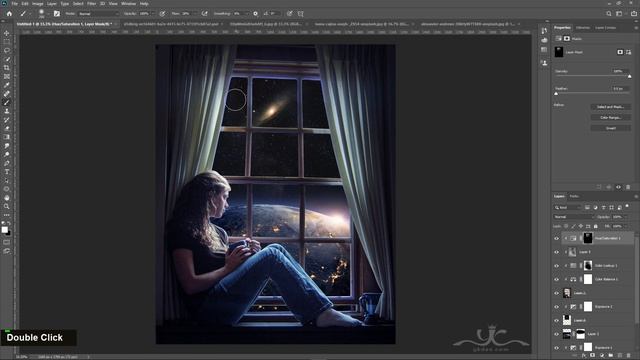The width and height of the screenshot is (640, 360).
Task: Hide the Layer 2 layer
Action: tap(556, 293)
